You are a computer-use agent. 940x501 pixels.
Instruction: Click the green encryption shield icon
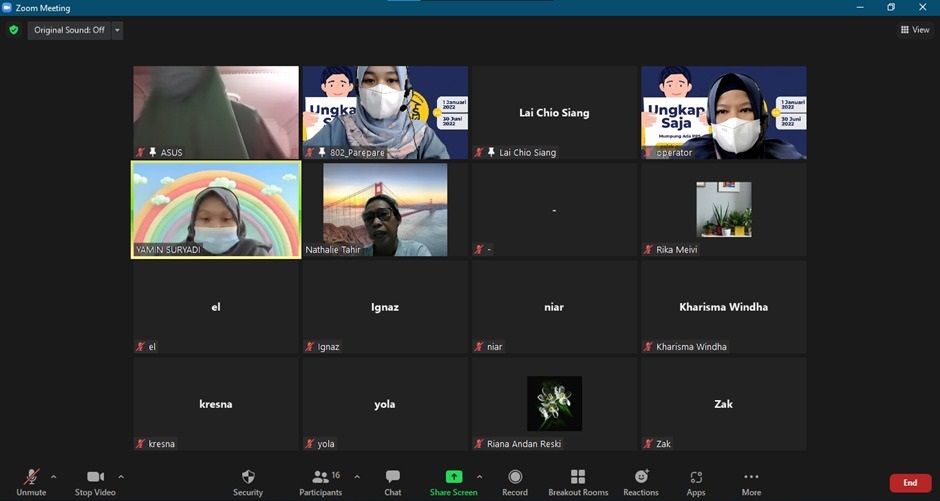pyautogui.click(x=14, y=30)
